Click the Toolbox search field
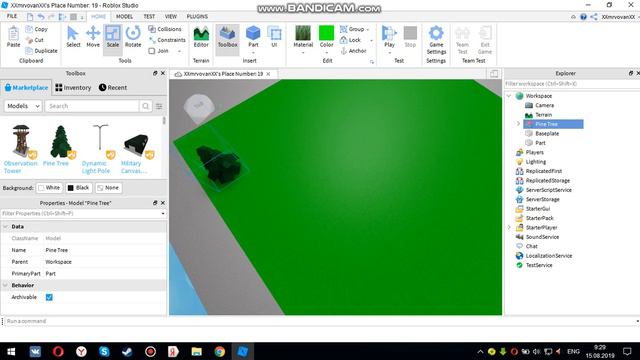The height and width of the screenshot is (360, 640). (92, 106)
